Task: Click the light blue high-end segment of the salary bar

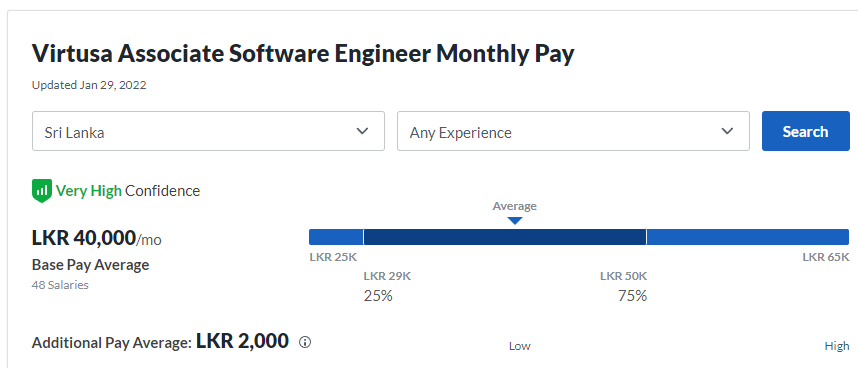Action: point(747,237)
